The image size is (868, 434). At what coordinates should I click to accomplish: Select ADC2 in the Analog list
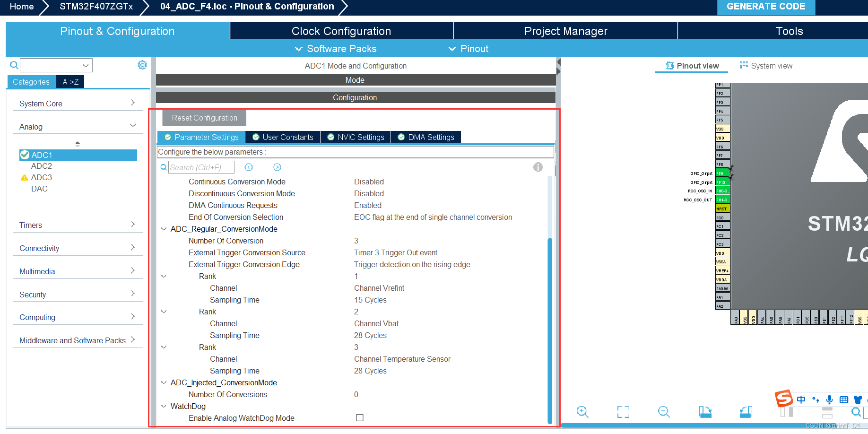(x=42, y=166)
